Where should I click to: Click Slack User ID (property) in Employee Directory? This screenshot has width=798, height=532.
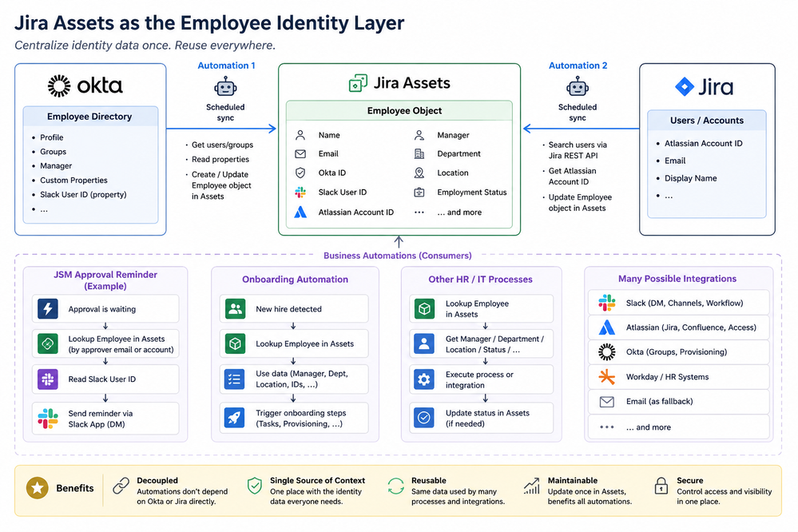tap(83, 194)
